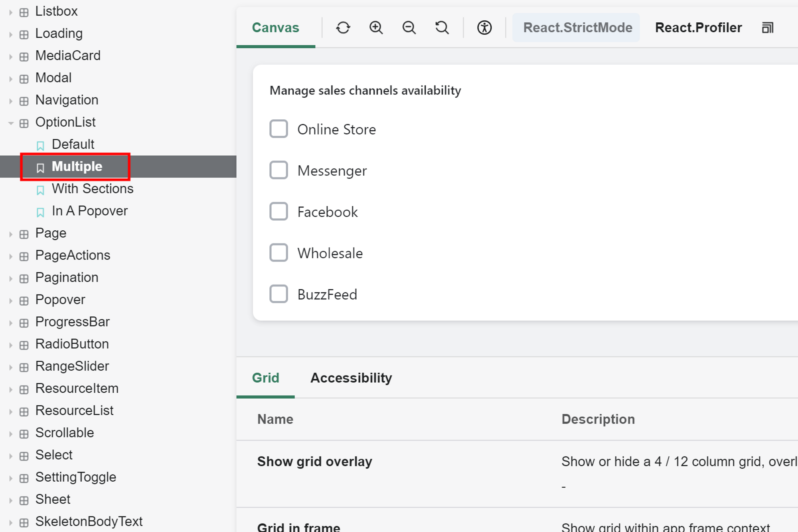The image size is (798, 532).
Task: Switch to the Accessibility panel tab
Action: [351, 378]
